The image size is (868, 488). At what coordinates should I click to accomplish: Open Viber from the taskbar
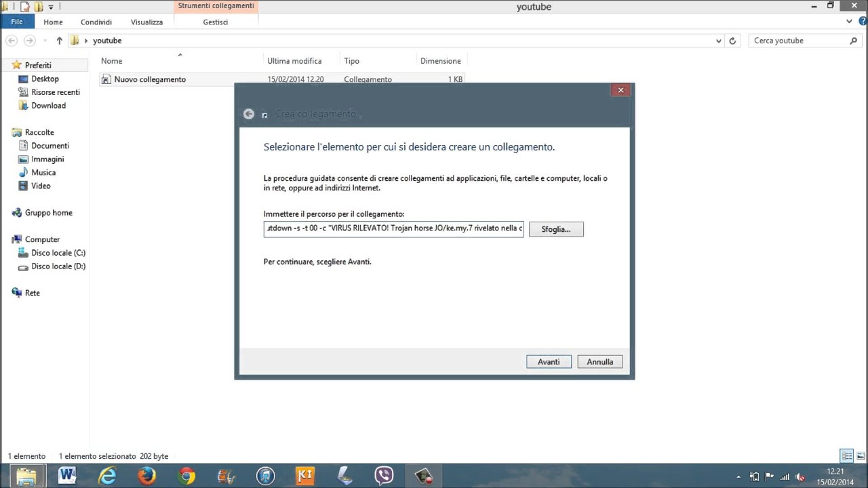click(384, 476)
